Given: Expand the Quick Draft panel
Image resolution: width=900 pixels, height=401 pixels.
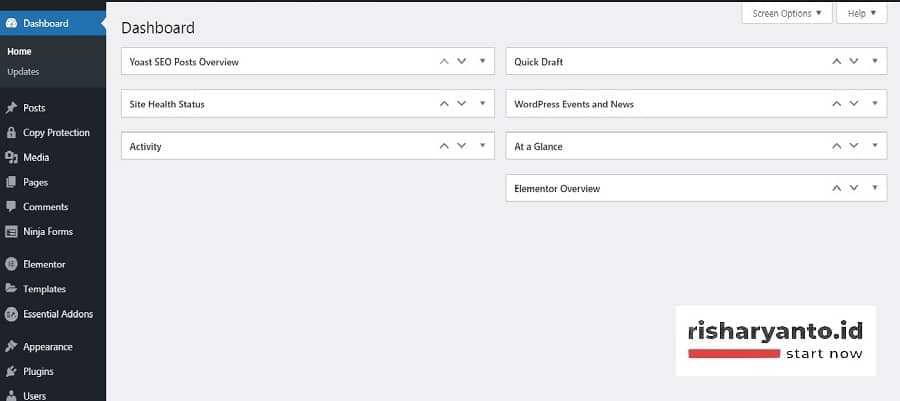Looking at the screenshot, I should (875, 61).
